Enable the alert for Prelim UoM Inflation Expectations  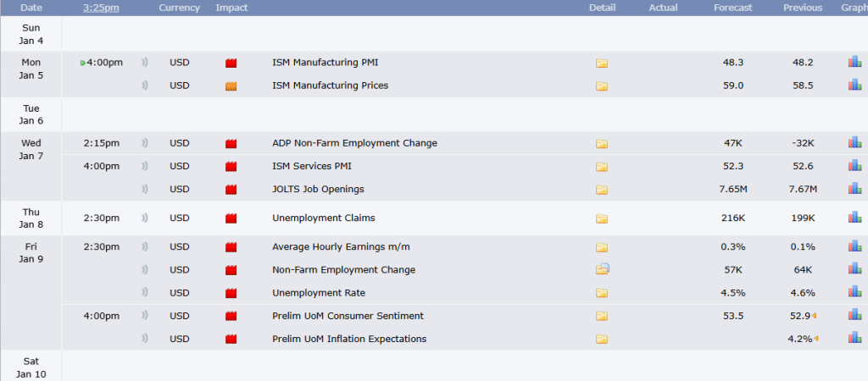145,339
